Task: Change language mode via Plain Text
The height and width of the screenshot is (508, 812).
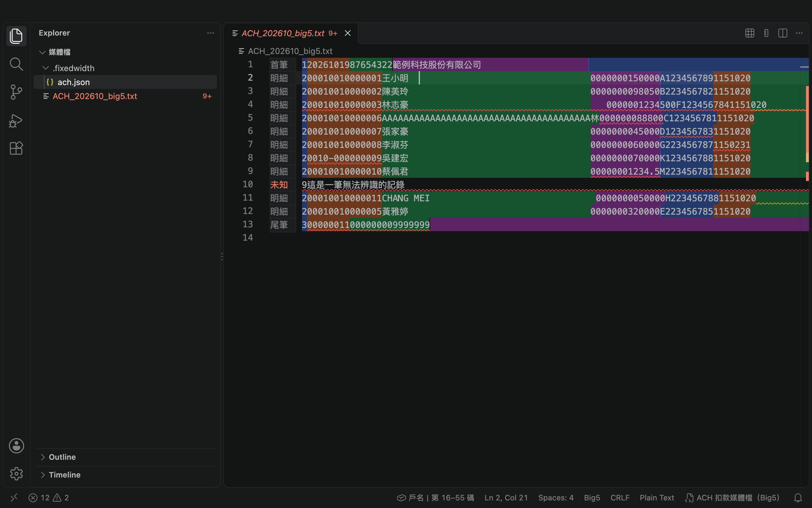Action: pos(657,498)
